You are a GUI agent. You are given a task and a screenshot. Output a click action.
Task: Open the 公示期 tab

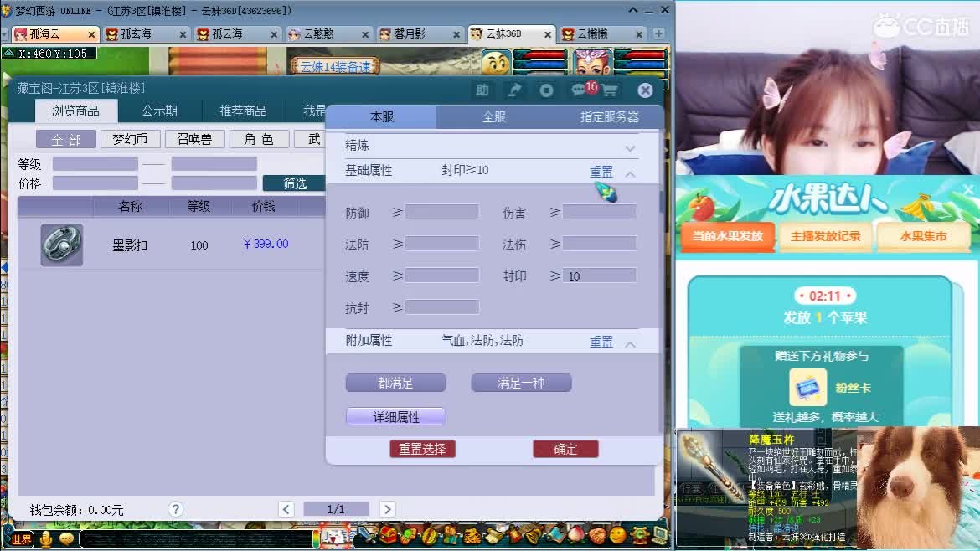click(159, 111)
